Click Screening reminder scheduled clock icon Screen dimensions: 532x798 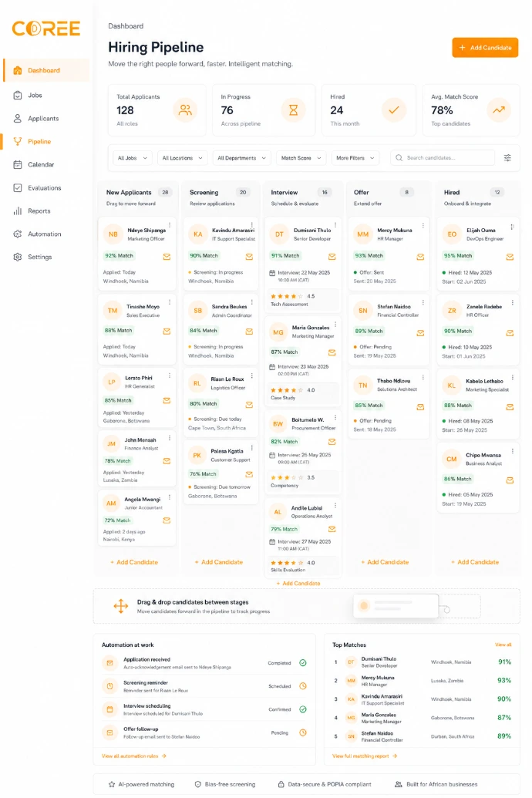[x=303, y=686]
